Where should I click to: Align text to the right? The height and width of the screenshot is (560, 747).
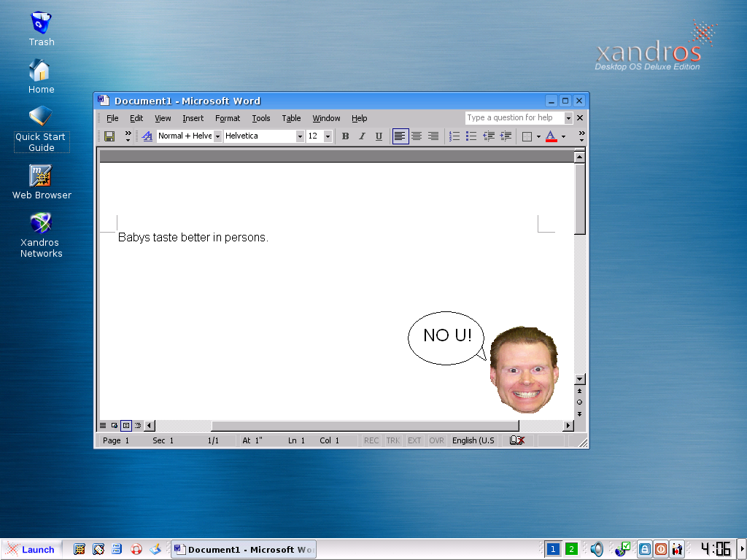click(x=433, y=136)
